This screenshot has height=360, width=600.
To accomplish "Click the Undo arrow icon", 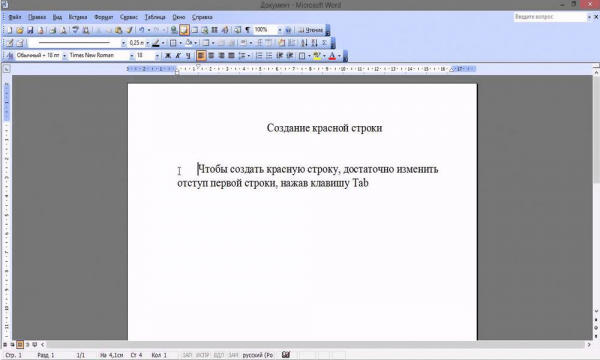I will (142, 30).
